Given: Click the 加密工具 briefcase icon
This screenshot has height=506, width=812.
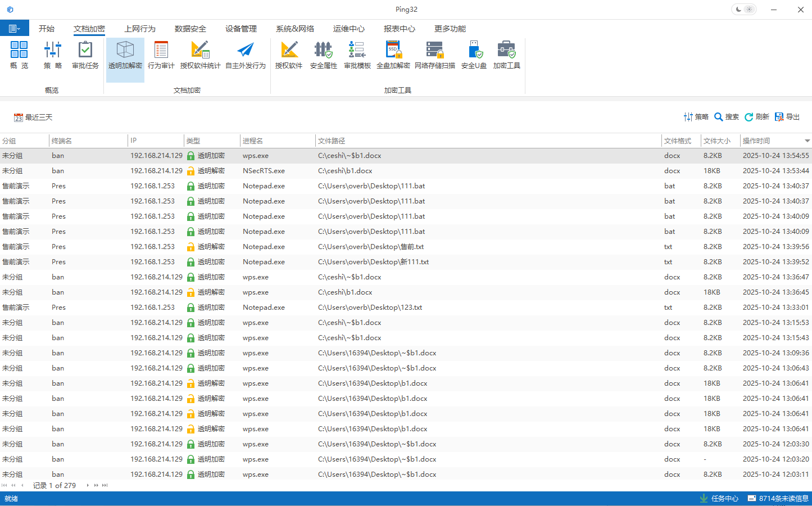Looking at the screenshot, I should coord(506,56).
